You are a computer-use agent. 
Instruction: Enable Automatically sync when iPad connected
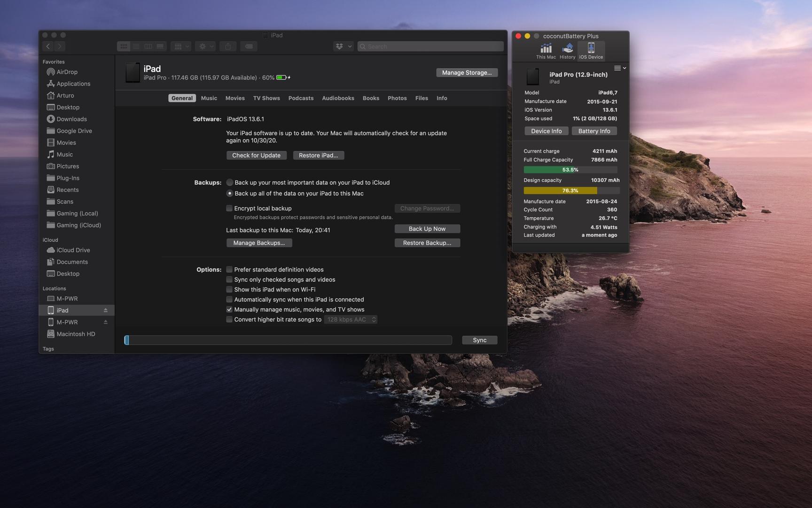tap(229, 300)
